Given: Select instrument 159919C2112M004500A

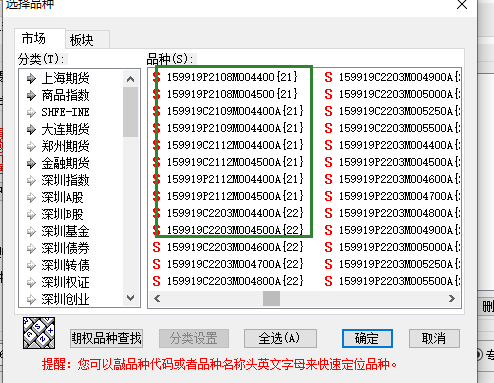Looking at the screenshot, I should 235,162.
